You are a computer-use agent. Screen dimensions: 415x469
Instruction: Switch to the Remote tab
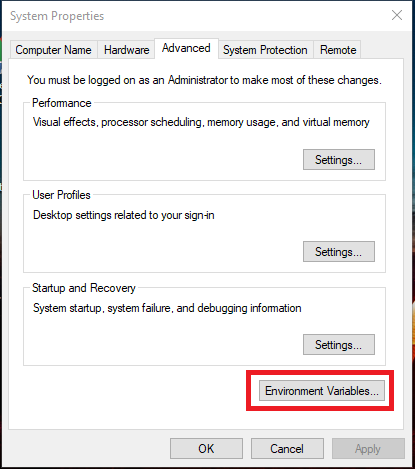[338, 50]
